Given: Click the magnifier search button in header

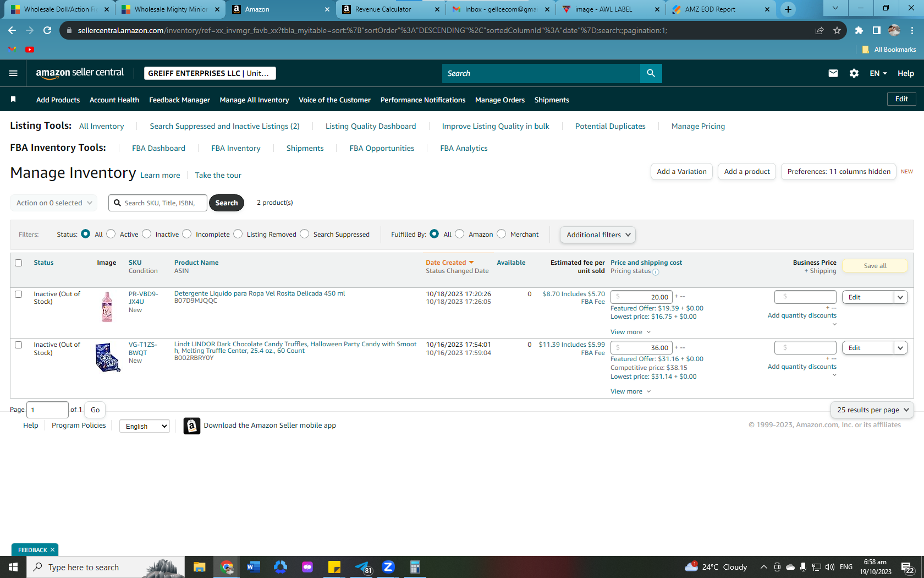Looking at the screenshot, I should pyautogui.click(x=651, y=73).
